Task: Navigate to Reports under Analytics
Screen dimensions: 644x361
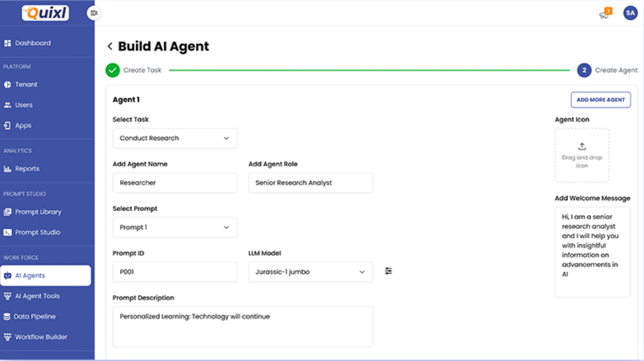Action: click(27, 169)
